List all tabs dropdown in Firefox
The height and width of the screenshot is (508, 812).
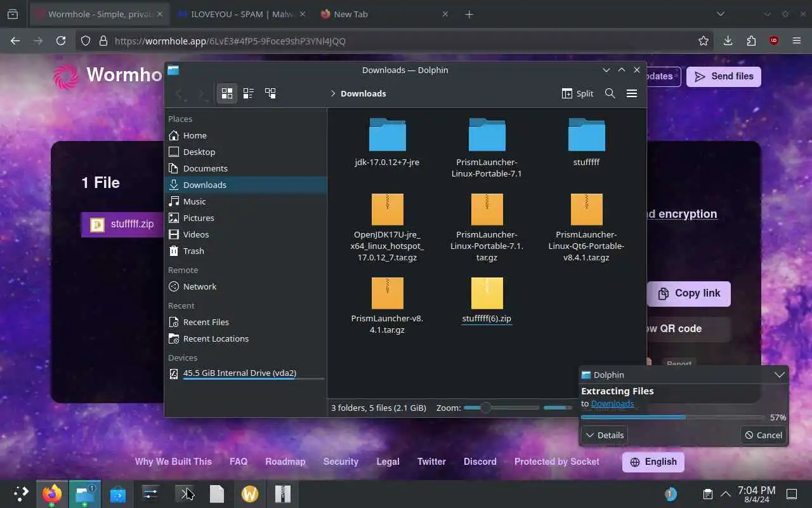720,14
